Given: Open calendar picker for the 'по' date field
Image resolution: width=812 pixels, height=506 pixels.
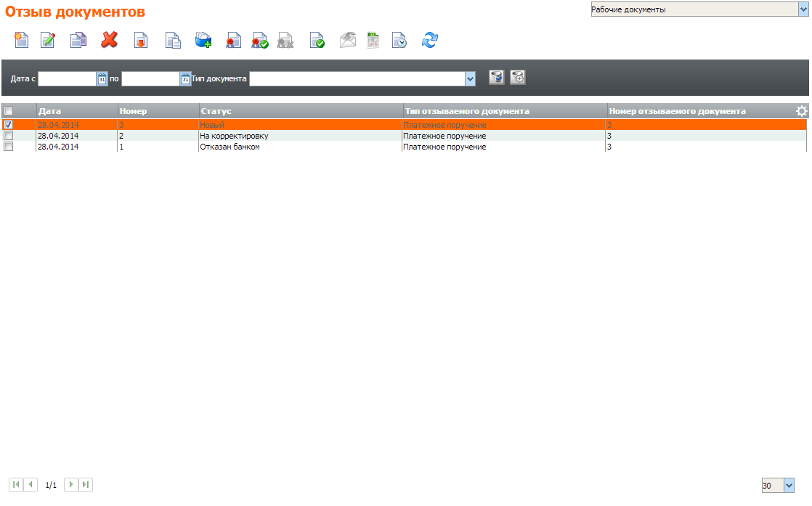Looking at the screenshot, I should point(185,78).
